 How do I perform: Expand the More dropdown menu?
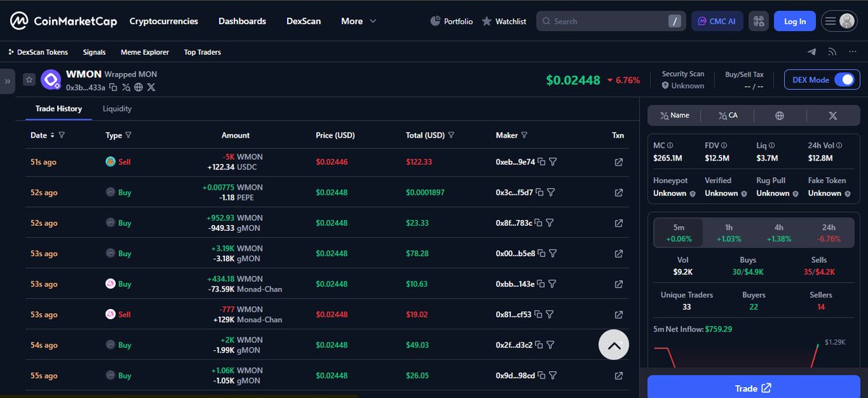tap(359, 21)
